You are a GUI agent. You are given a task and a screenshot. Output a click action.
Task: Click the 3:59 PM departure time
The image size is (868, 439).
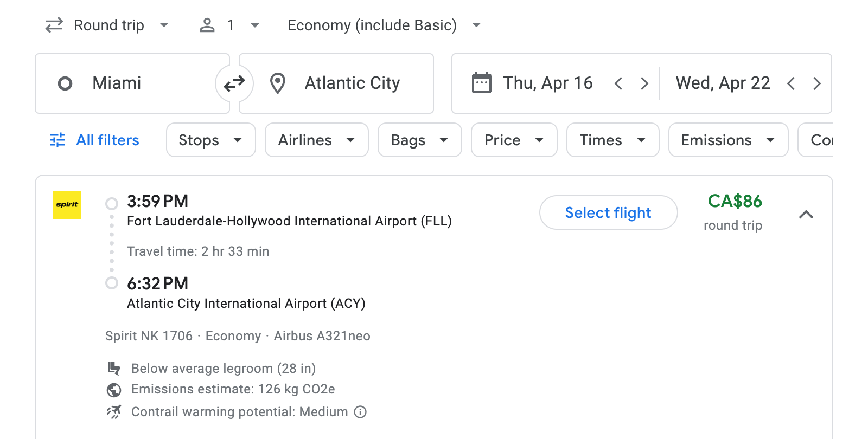157,201
